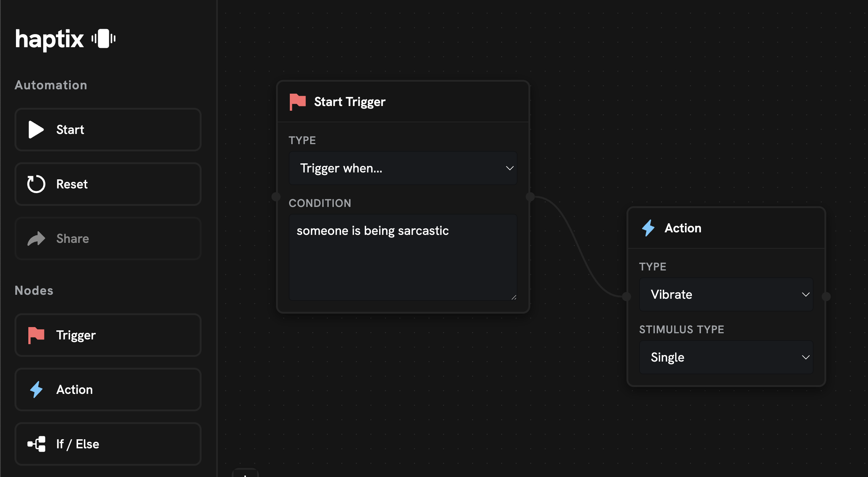The width and height of the screenshot is (868, 477).
Task: Click the red flag in Start Trigger header
Action: tap(297, 102)
